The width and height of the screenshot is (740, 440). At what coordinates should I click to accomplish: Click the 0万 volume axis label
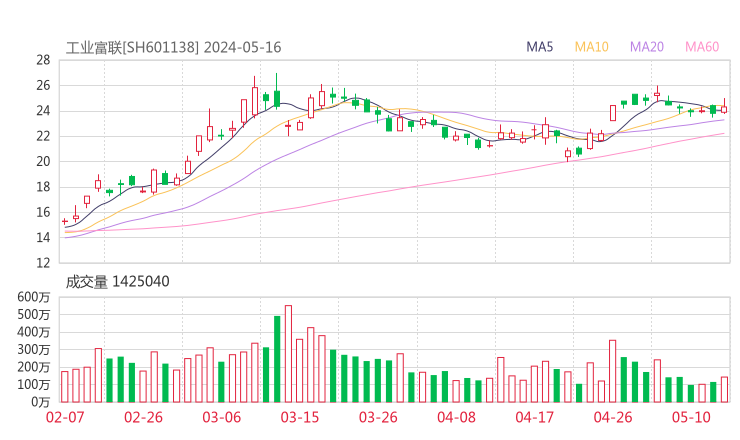[41, 402]
